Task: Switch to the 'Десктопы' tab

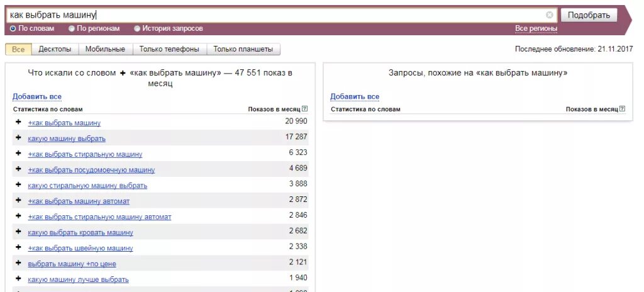Action: pyautogui.click(x=55, y=49)
